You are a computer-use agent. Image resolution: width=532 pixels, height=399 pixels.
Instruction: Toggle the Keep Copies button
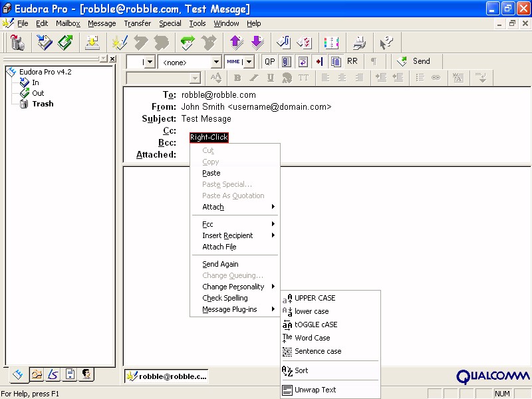pos(336,61)
